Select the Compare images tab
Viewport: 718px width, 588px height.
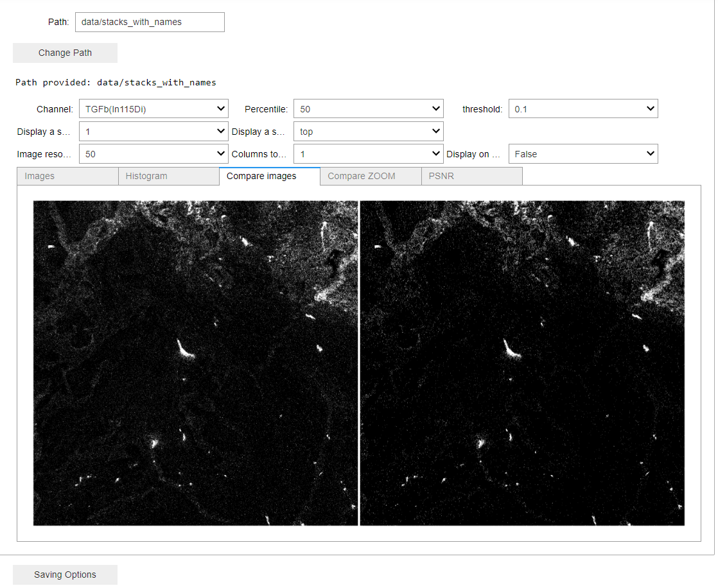click(x=270, y=176)
